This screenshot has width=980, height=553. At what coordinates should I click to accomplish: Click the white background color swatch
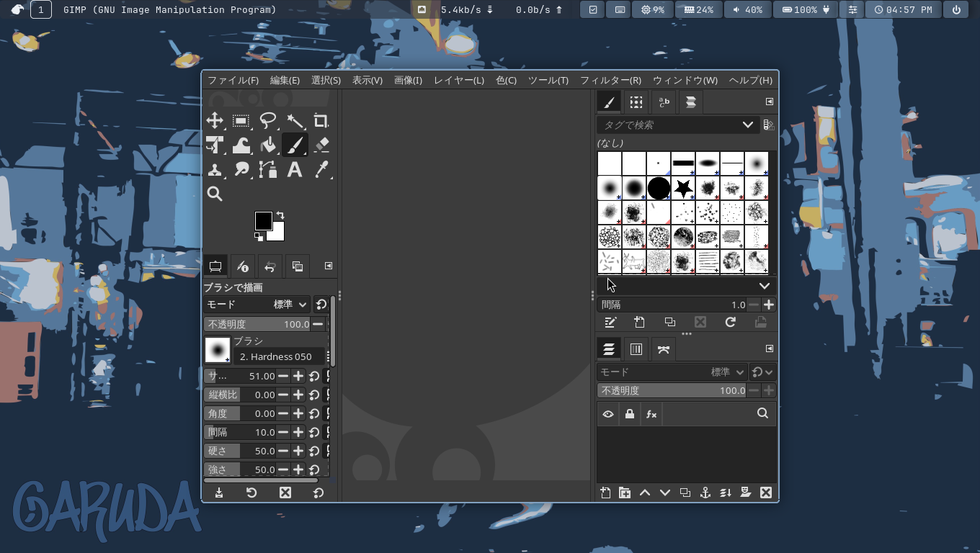(x=278, y=234)
